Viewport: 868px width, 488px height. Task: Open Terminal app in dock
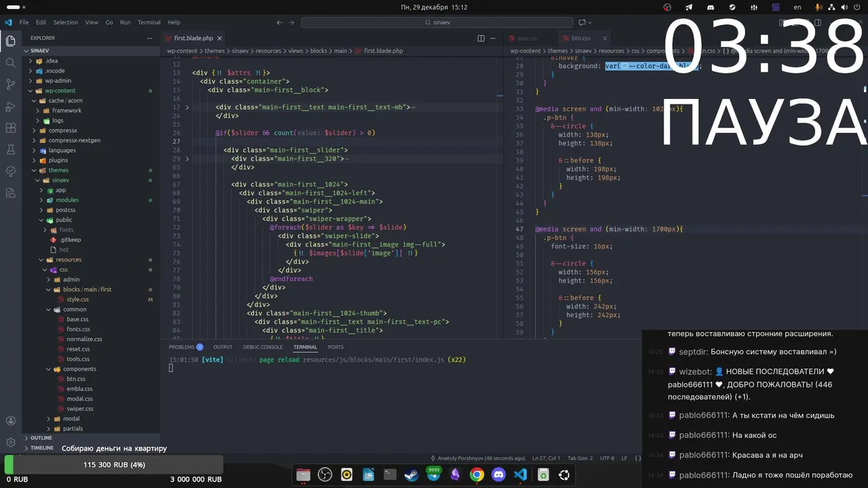tap(390, 474)
